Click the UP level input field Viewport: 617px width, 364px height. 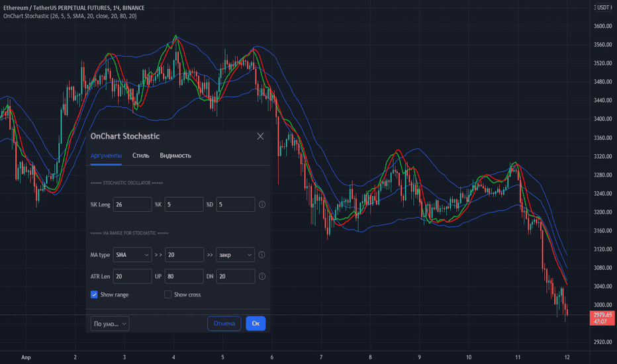pos(184,276)
